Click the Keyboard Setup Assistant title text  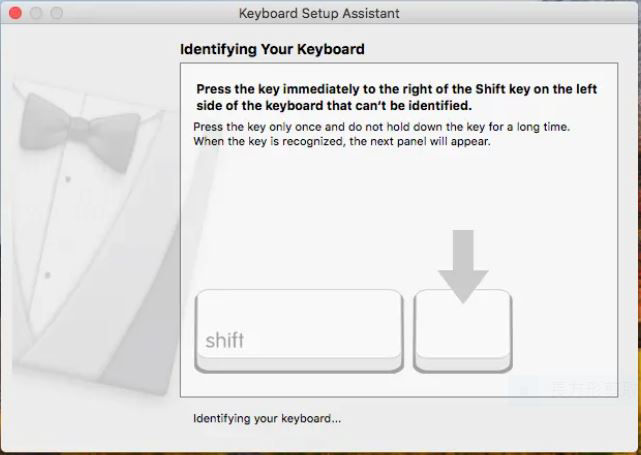click(x=319, y=13)
